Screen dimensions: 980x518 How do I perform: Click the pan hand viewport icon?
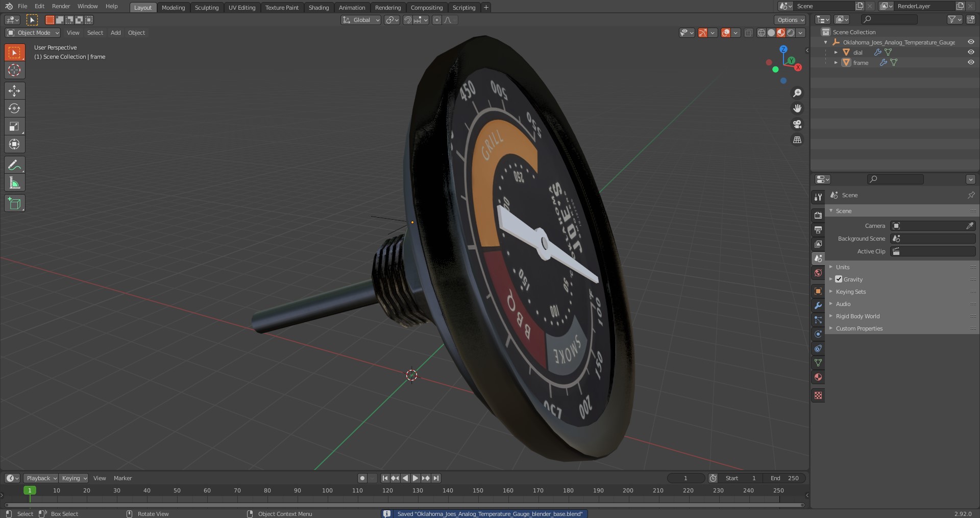pyautogui.click(x=797, y=108)
